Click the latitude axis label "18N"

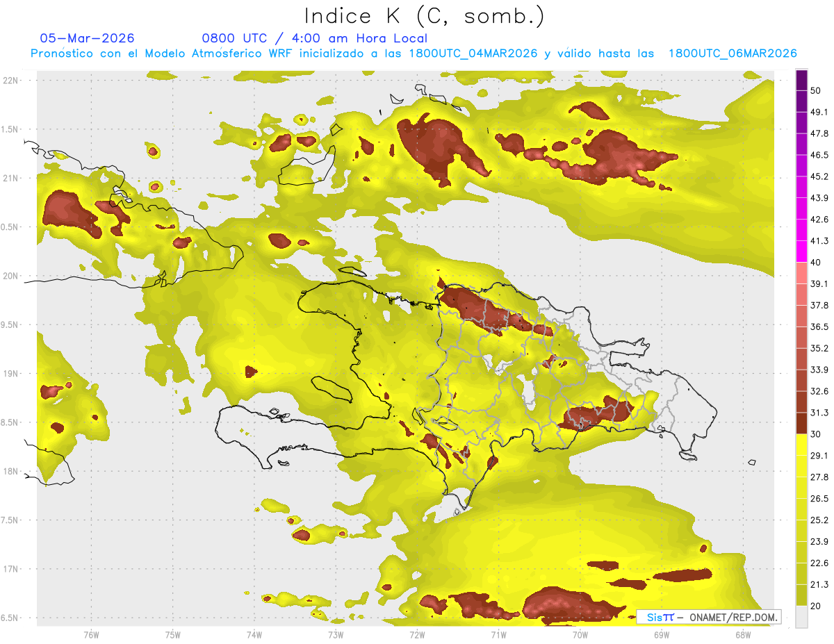pos(12,472)
